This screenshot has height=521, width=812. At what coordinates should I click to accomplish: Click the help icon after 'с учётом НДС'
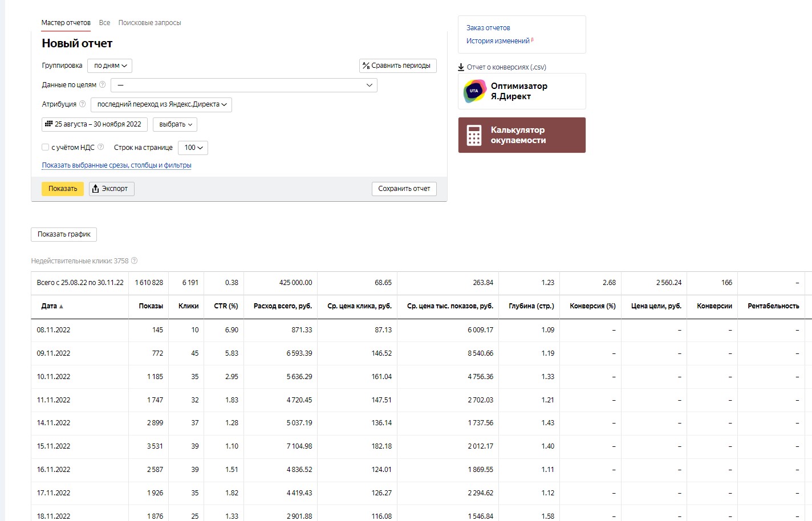coord(101,147)
